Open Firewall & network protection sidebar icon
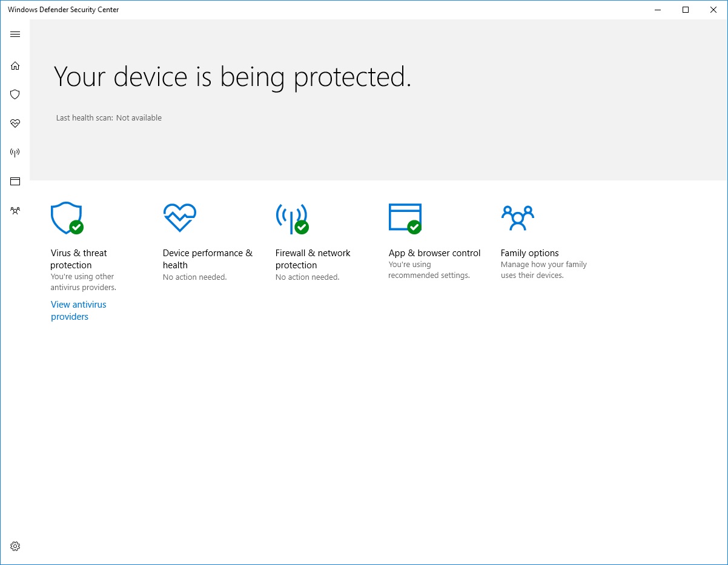Image resolution: width=728 pixels, height=565 pixels. 15,153
